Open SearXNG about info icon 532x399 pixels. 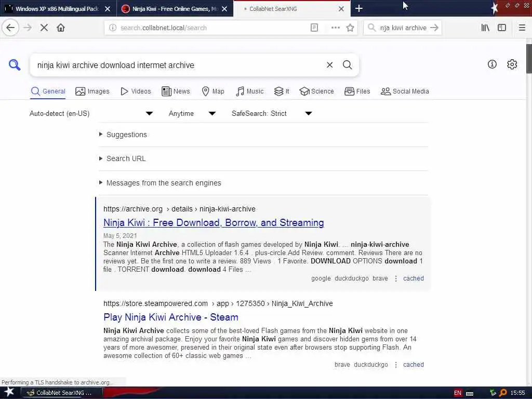point(492,64)
